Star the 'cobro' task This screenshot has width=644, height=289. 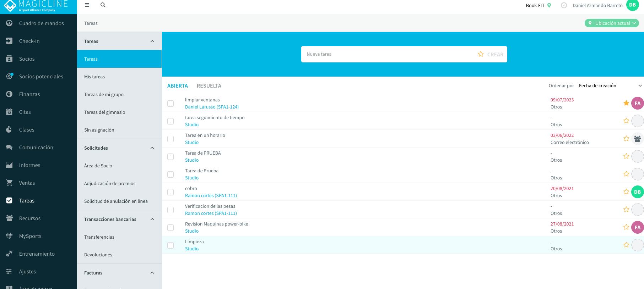pyautogui.click(x=626, y=191)
